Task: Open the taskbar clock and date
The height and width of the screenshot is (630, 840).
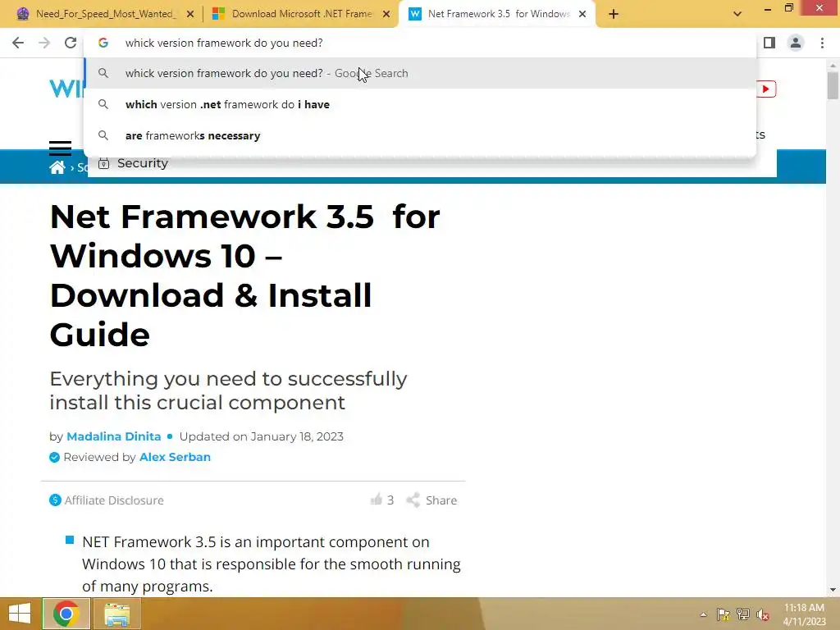Action: 804,614
